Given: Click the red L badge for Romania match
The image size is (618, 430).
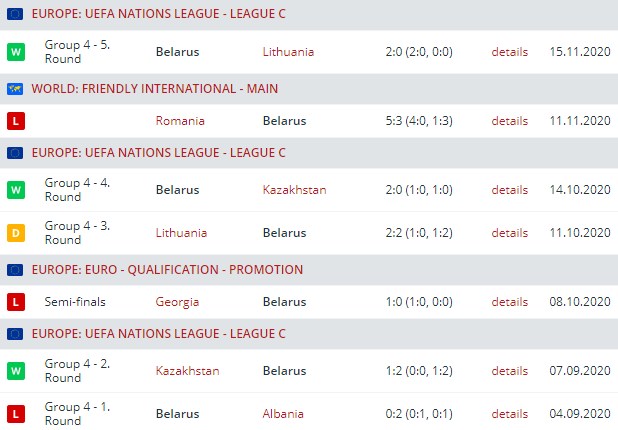Looking at the screenshot, I should point(16,121).
